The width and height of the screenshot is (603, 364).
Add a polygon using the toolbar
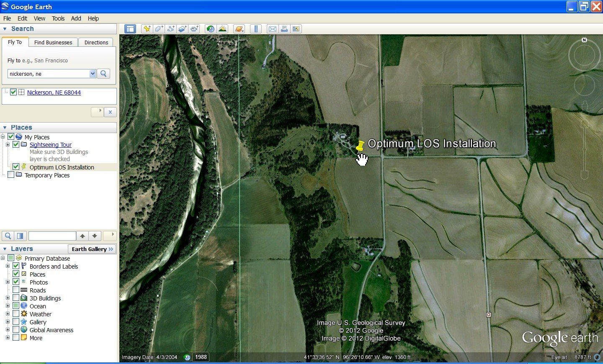pyautogui.click(x=159, y=29)
